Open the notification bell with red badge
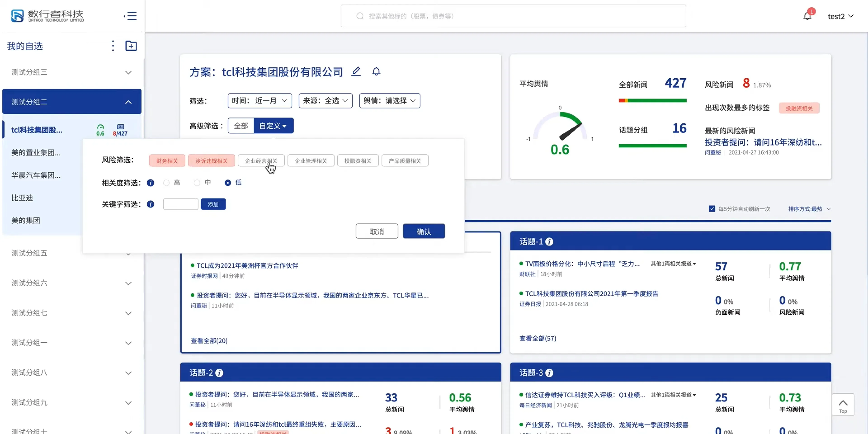868x434 pixels. pyautogui.click(x=808, y=15)
